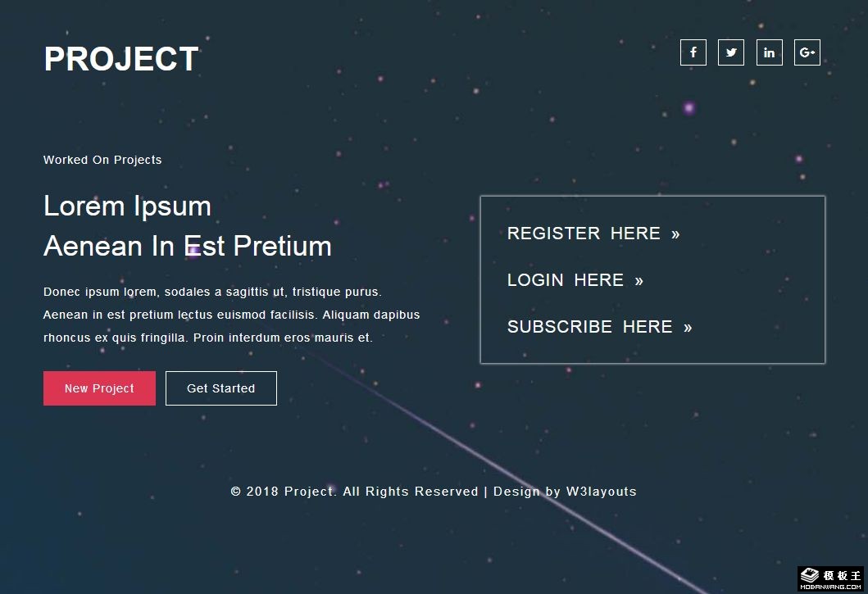Click the Aenean In Est Pretium heading
The height and width of the screenshot is (594, 868).
pos(188,246)
